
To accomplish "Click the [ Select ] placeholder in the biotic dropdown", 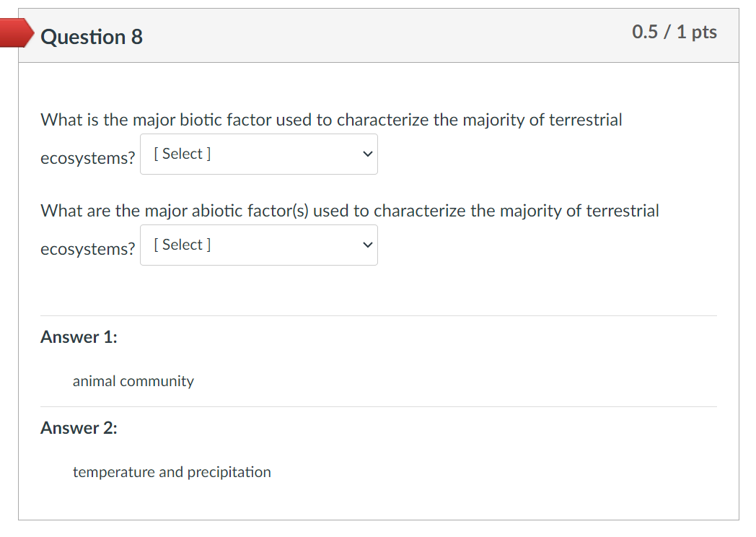I will 183,154.
